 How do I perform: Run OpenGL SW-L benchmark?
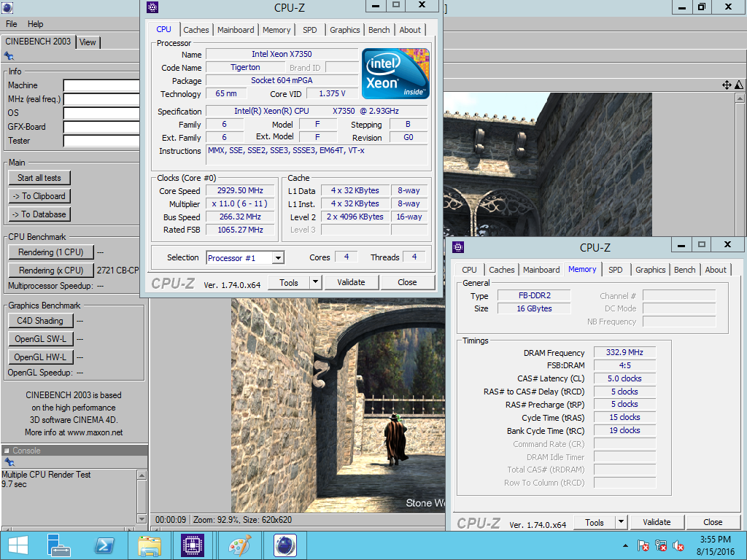pos(41,338)
